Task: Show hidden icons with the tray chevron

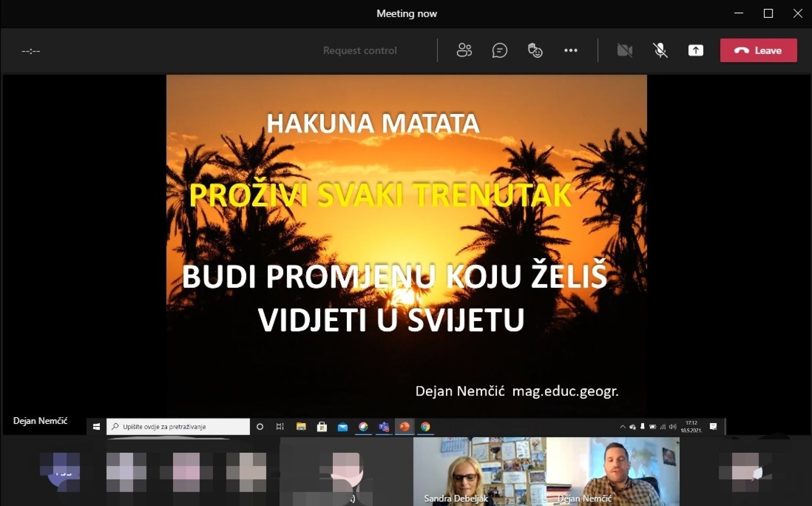Action: (623, 427)
